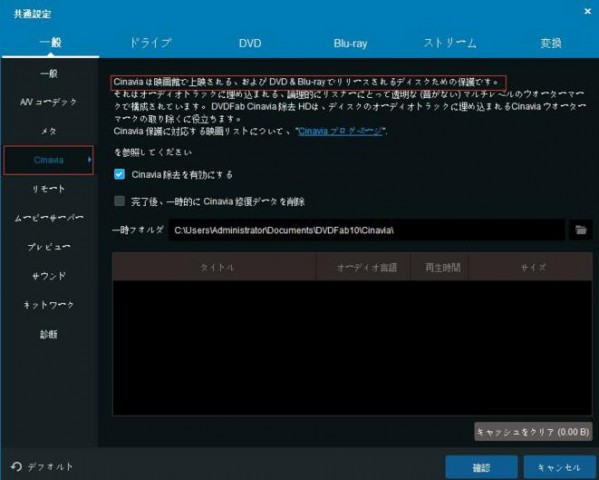
Task: Switch to the ドライブ tab
Action: point(151,43)
